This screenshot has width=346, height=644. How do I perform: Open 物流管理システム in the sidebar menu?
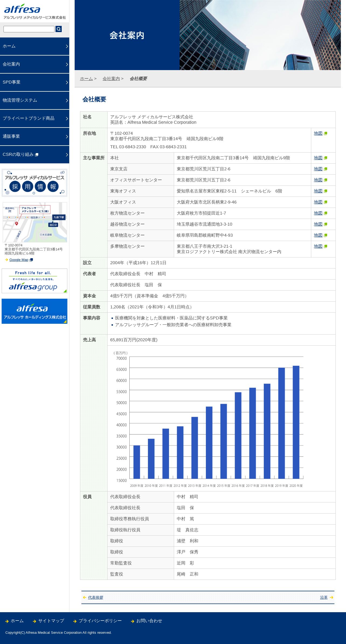click(x=34, y=101)
